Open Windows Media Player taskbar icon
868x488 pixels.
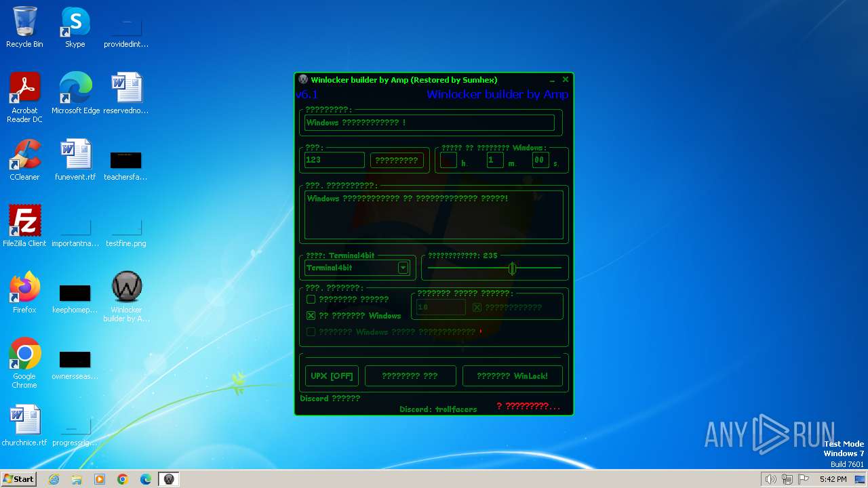(x=100, y=479)
